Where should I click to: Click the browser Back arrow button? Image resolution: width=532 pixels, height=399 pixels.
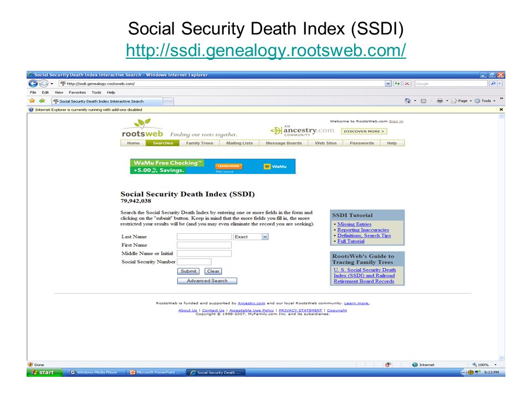coord(33,84)
